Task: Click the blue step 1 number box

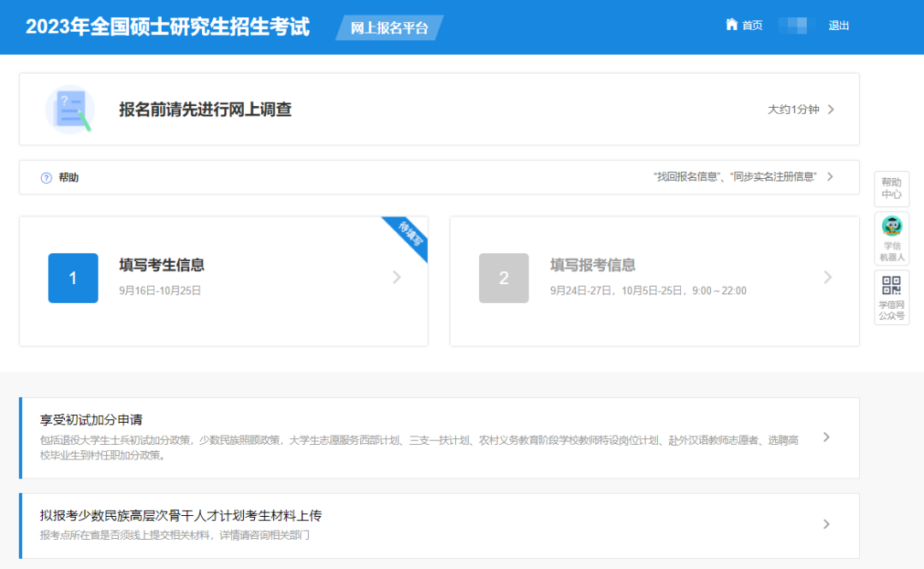Action: 73,278
